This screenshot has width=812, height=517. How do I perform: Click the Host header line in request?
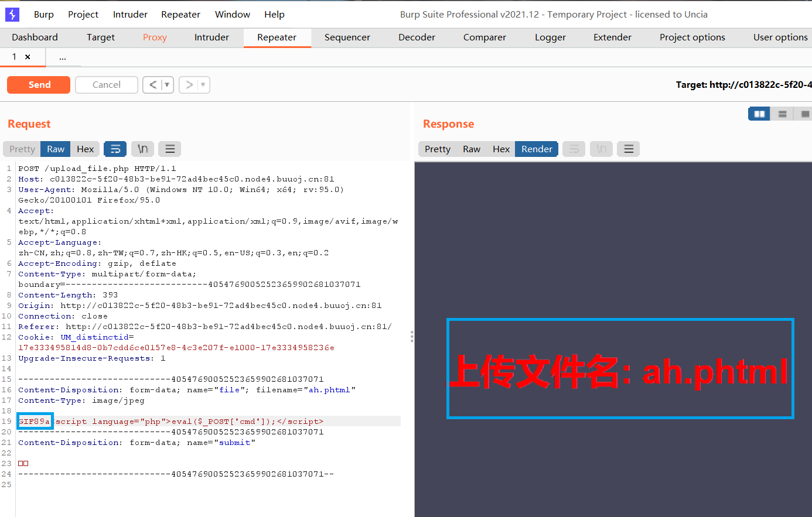(x=176, y=179)
